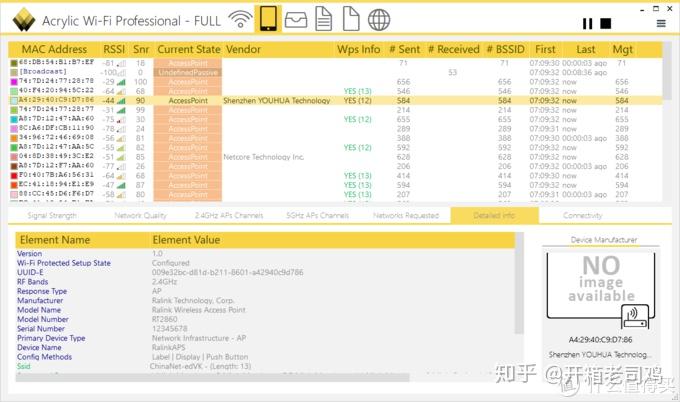Click the Acrylic diamond logo

click(x=24, y=20)
